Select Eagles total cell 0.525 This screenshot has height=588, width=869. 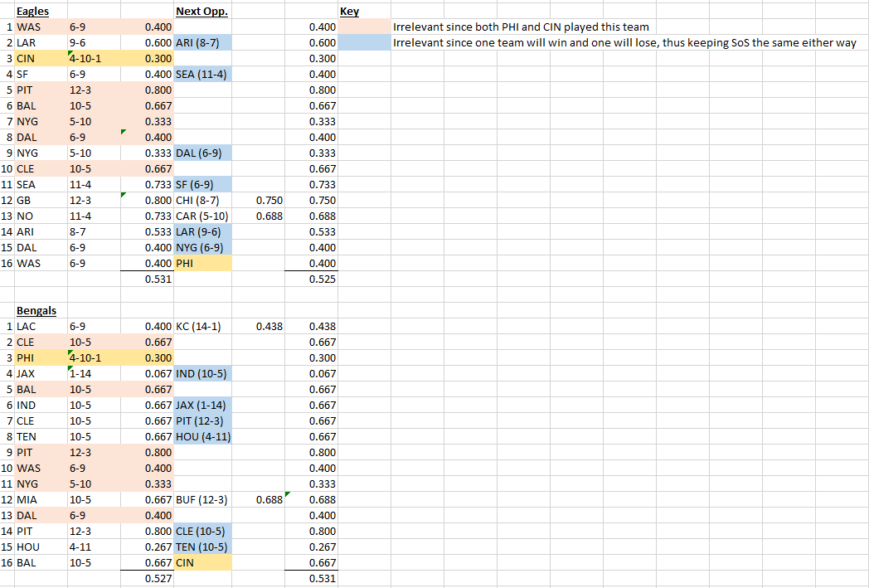tap(312, 279)
